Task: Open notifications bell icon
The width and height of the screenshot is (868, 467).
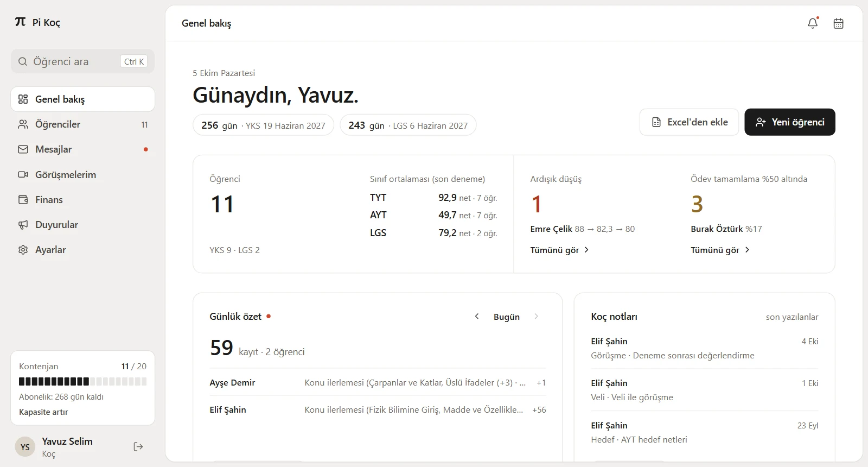Action: tap(813, 23)
